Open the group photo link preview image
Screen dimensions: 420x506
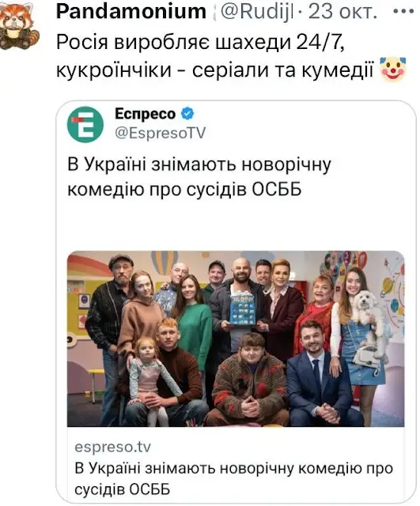[x=236, y=338]
